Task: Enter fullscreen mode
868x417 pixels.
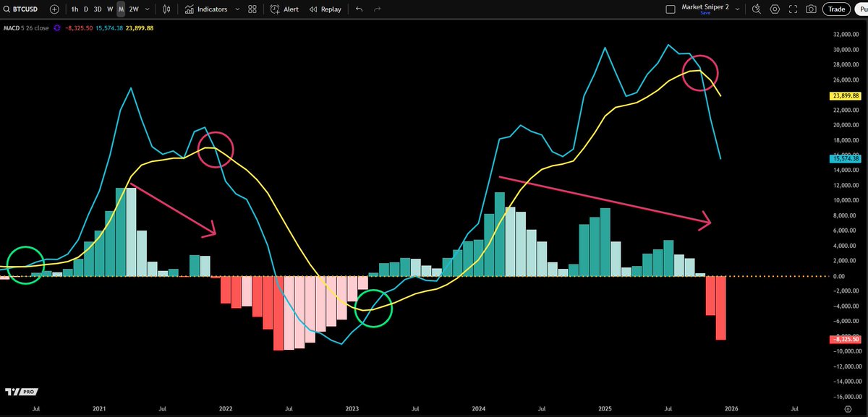Action: pyautogui.click(x=793, y=9)
